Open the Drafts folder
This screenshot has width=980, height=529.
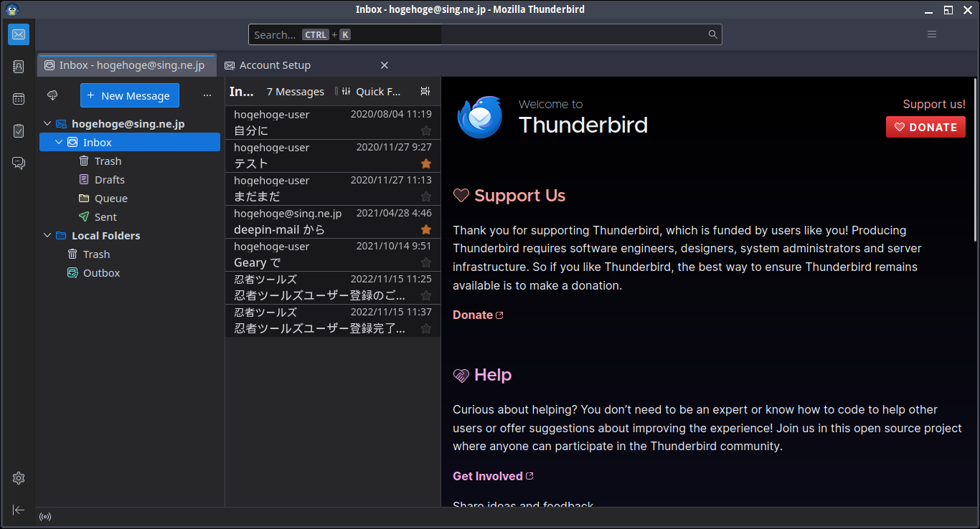tap(130, 180)
